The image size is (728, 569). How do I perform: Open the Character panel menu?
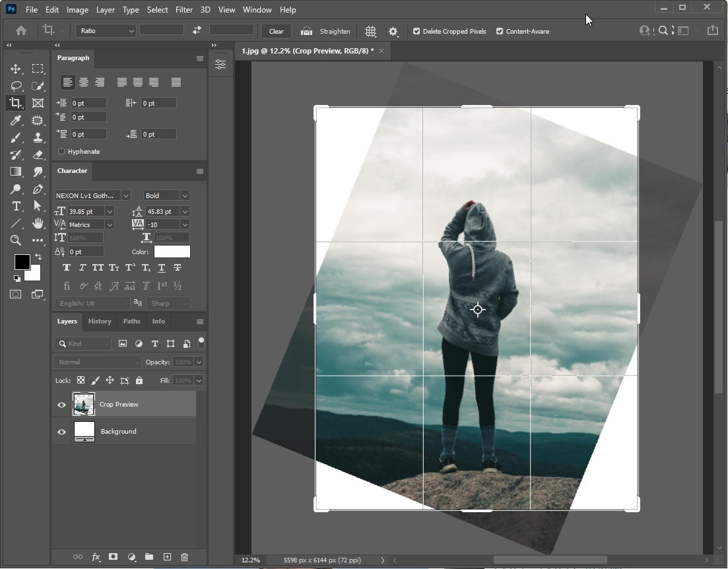pyautogui.click(x=199, y=171)
